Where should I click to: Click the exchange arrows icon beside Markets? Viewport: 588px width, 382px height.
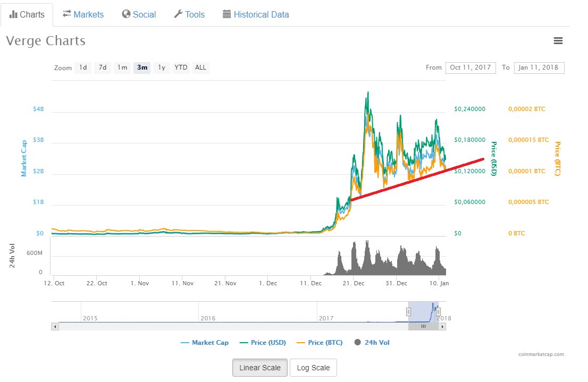[67, 14]
